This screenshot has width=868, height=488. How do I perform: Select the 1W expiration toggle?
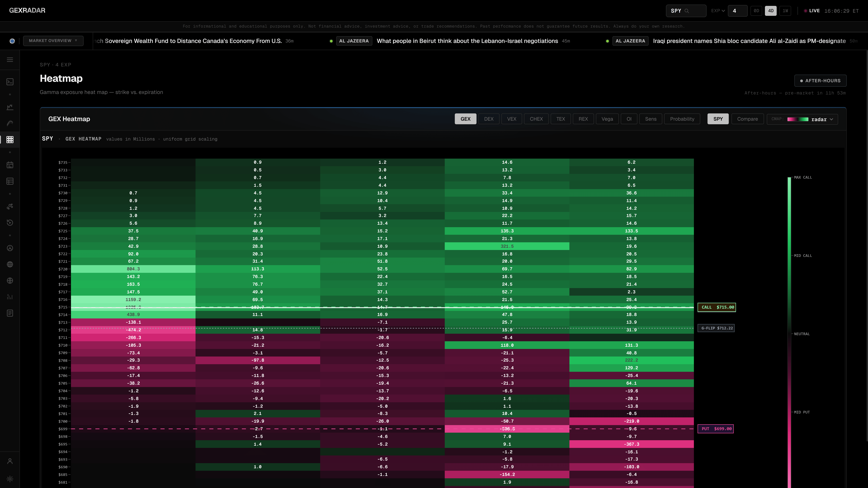(785, 11)
